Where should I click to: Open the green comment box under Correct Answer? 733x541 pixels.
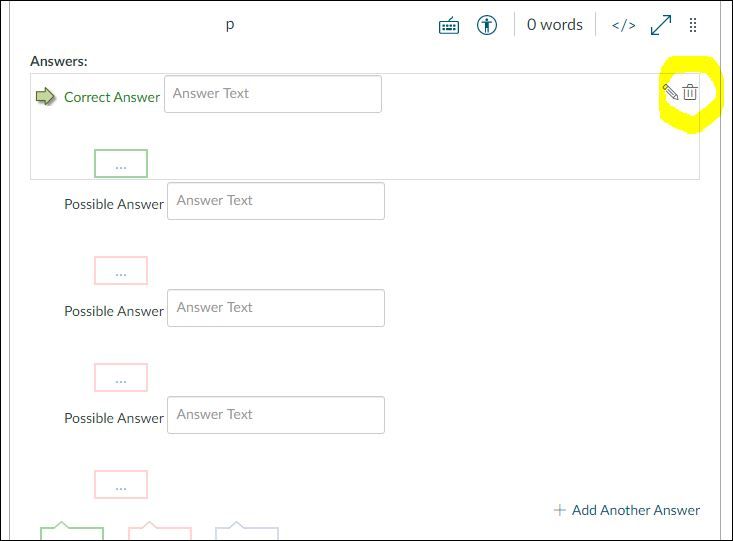point(121,164)
